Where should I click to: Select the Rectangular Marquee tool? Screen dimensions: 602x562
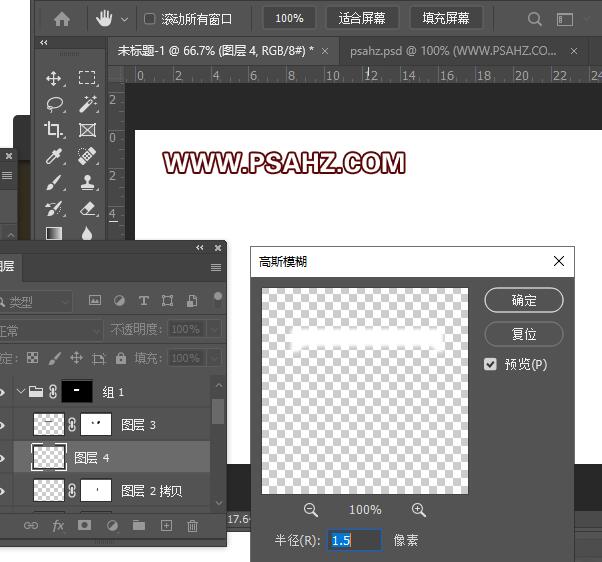tap(87, 78)
